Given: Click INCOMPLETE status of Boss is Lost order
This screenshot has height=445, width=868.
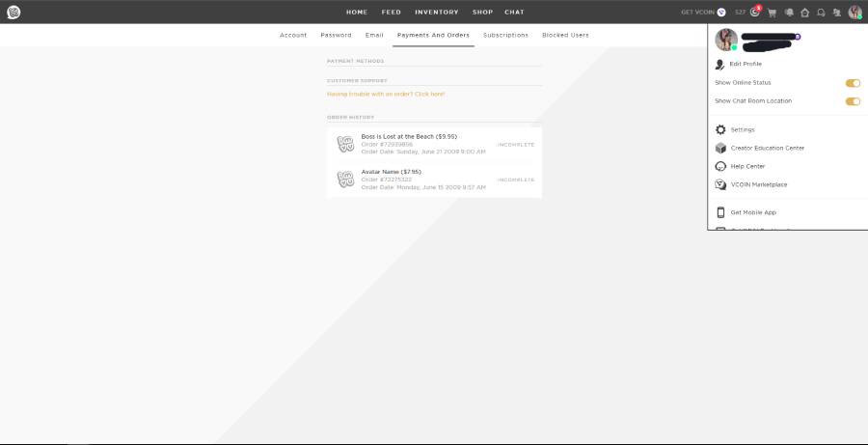Looking at the screenshot, I should (516, 145).
